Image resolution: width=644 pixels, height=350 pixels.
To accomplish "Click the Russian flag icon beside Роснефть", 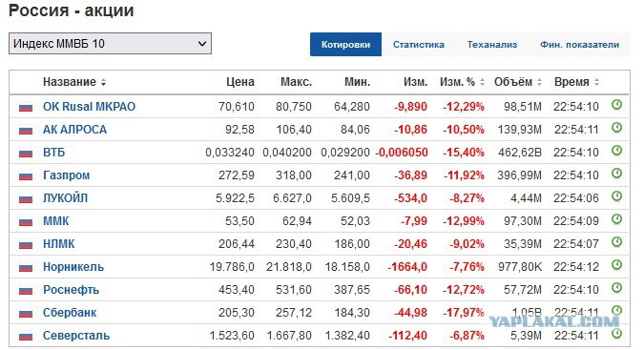I will point(26,291).
